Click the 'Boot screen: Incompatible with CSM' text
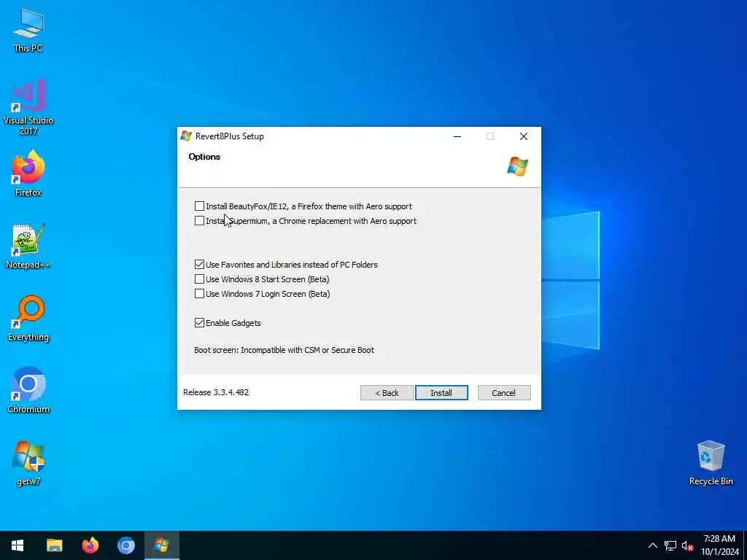 (x=284, y=350)
